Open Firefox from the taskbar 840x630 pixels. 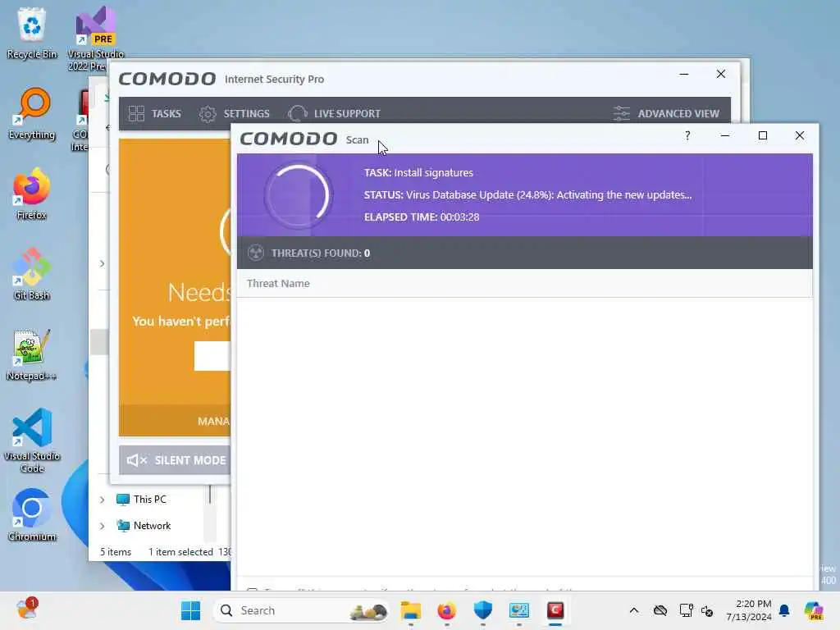tap(447, 610)
